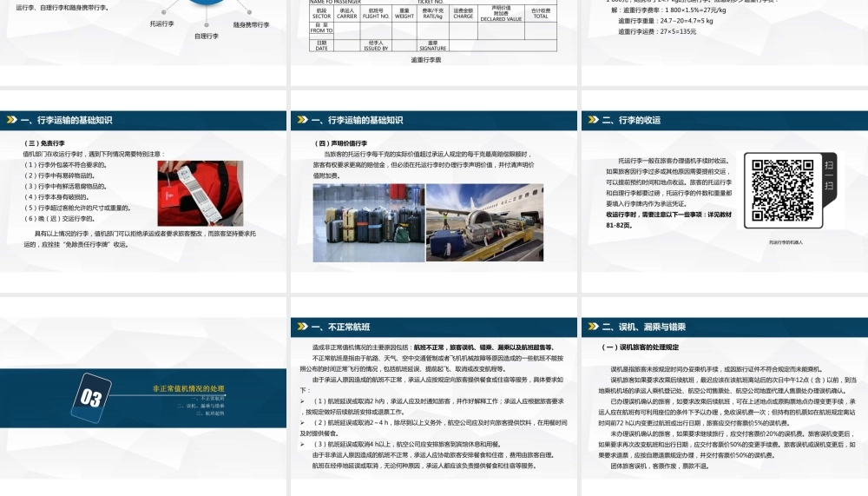Click the 托运行李 diagram label

[161, 23]
